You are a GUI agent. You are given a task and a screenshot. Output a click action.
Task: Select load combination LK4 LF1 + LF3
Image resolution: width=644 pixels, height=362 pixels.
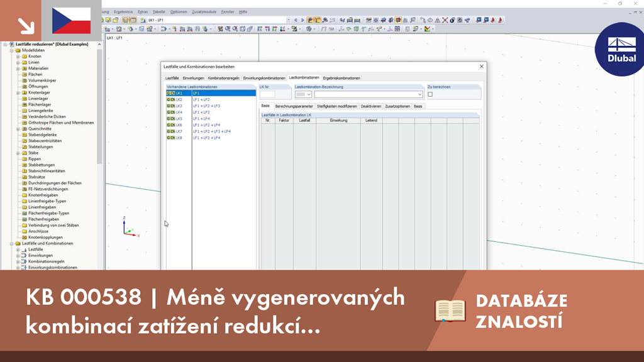(x=211, y=112)
